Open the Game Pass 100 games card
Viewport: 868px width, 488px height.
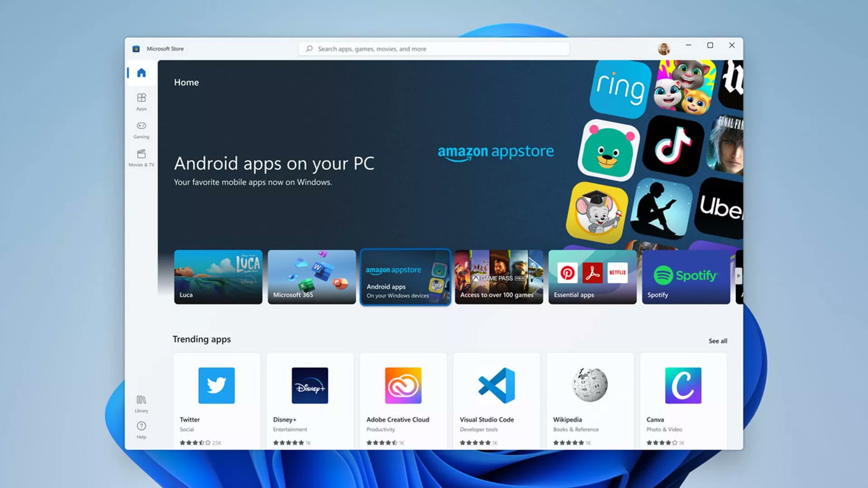tap(499, 277)
